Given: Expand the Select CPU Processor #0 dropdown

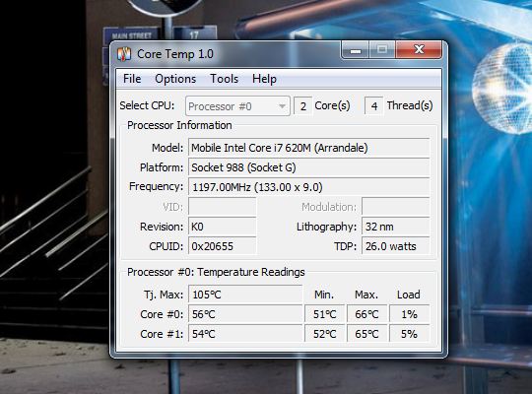Looking at the screenshot, I should (x=237, y=106).
